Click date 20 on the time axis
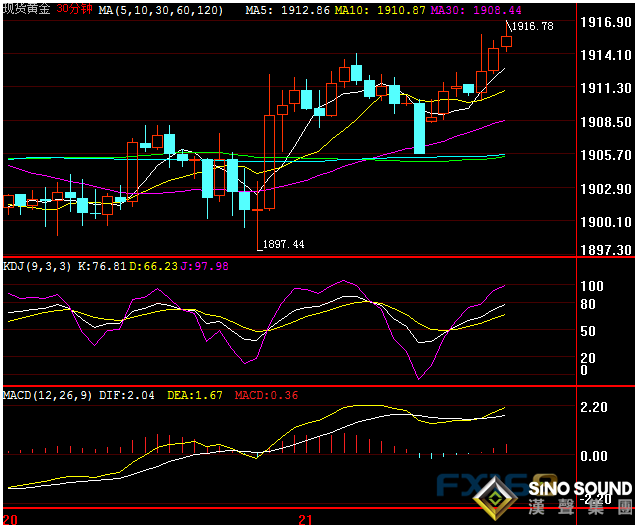 [x=10, y=519]
